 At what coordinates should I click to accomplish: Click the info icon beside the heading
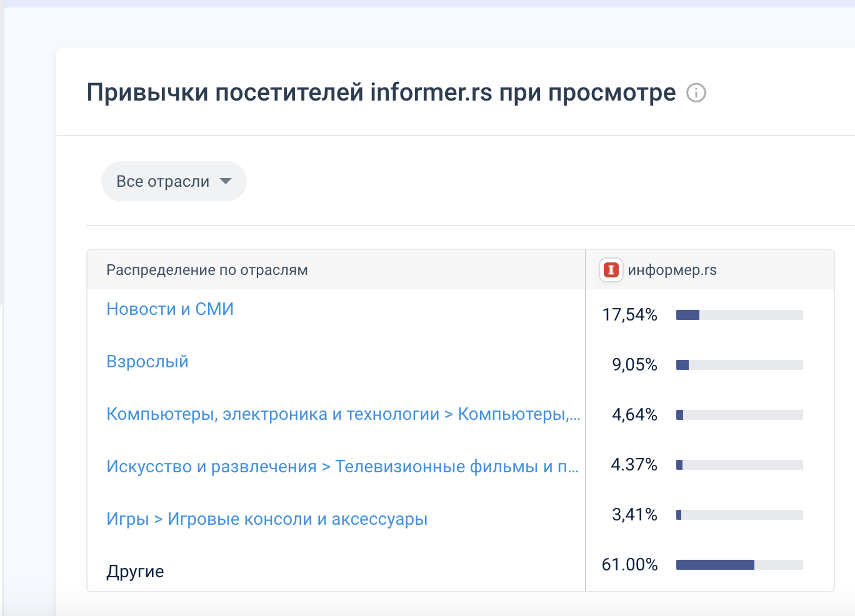(x=696, y=93)
